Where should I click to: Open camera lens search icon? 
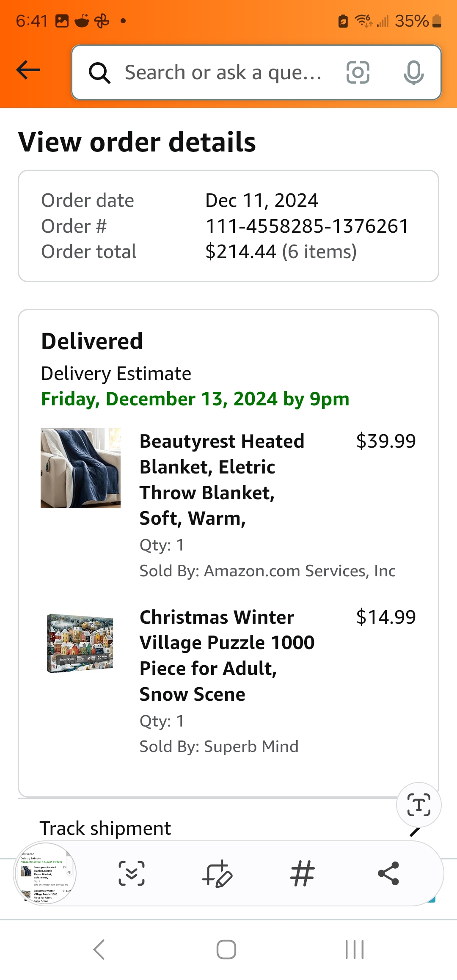coord(358,72)
